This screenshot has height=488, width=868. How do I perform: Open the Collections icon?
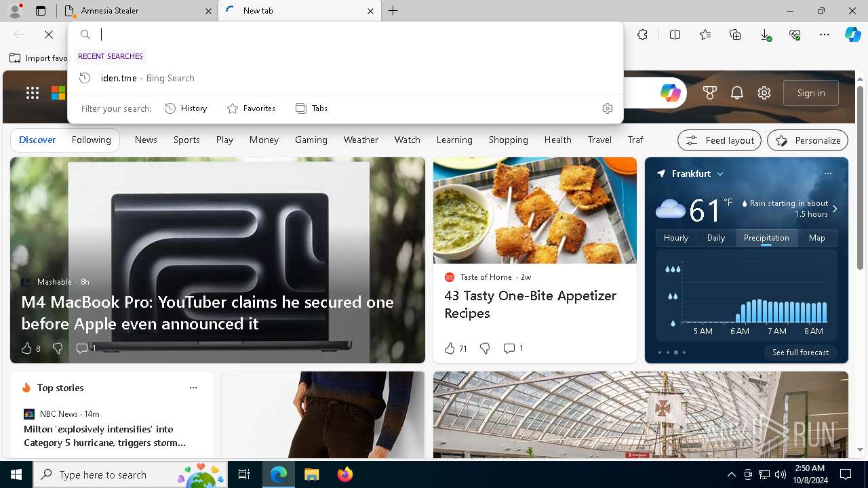[735, 35]
